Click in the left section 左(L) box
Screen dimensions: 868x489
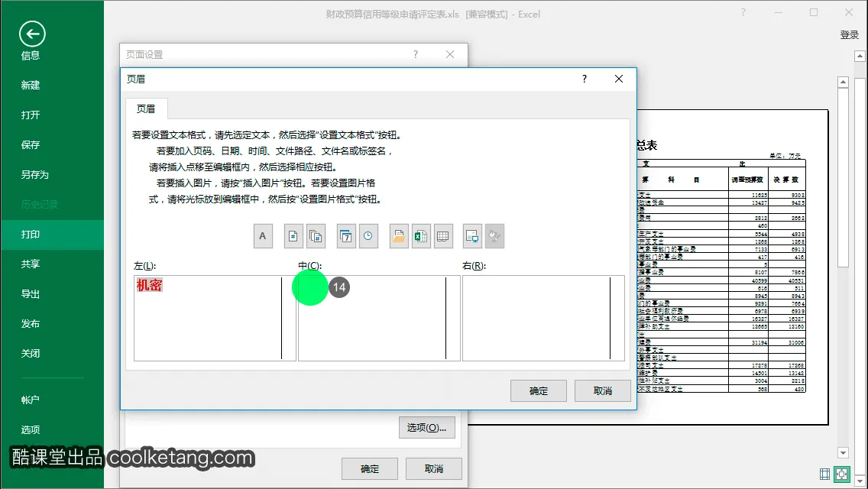point(215,319)
